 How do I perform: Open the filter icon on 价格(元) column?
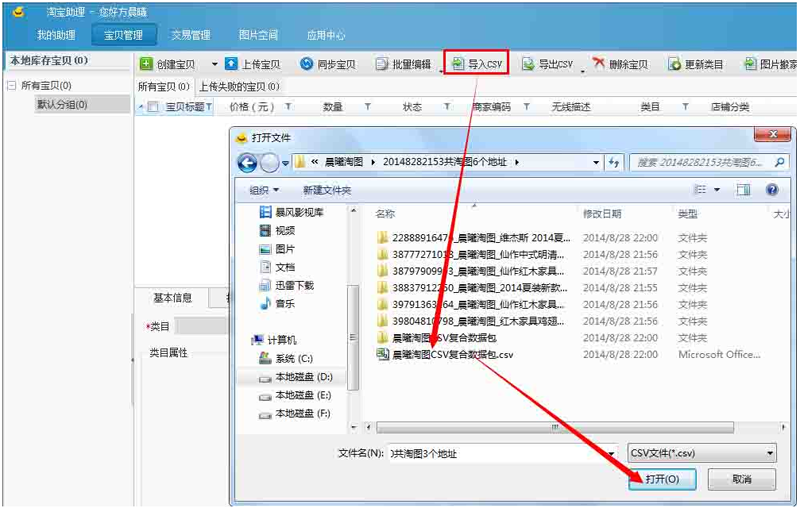(288, 107)
